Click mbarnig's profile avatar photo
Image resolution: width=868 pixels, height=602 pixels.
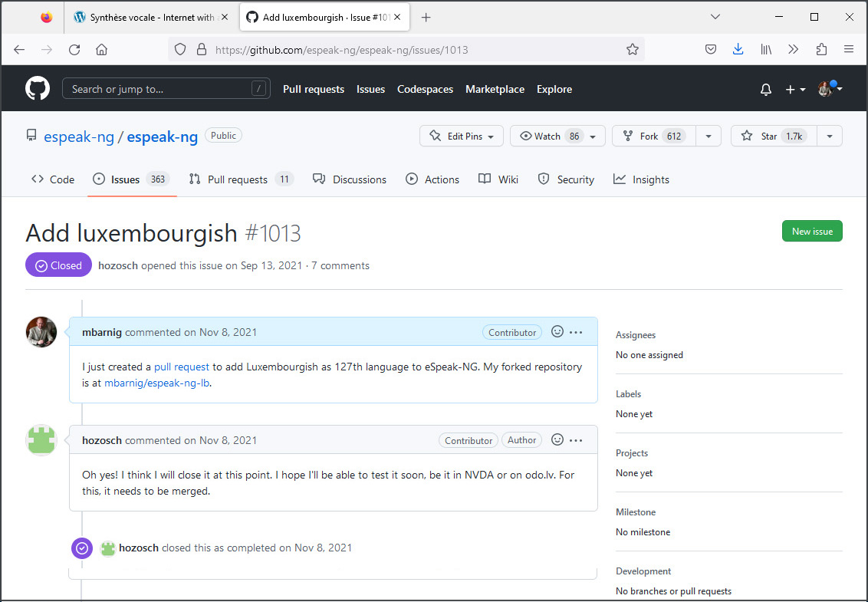41,332
